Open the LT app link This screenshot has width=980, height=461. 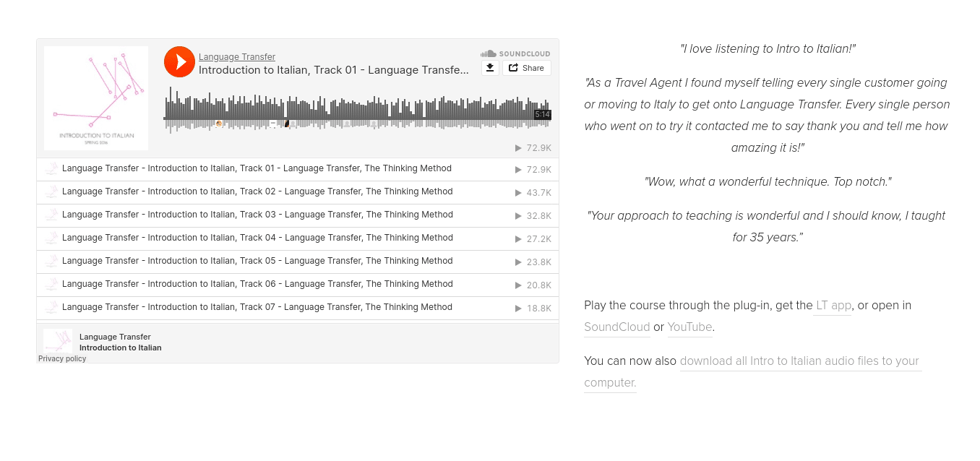pyautogui.click(x=833, y=306)
